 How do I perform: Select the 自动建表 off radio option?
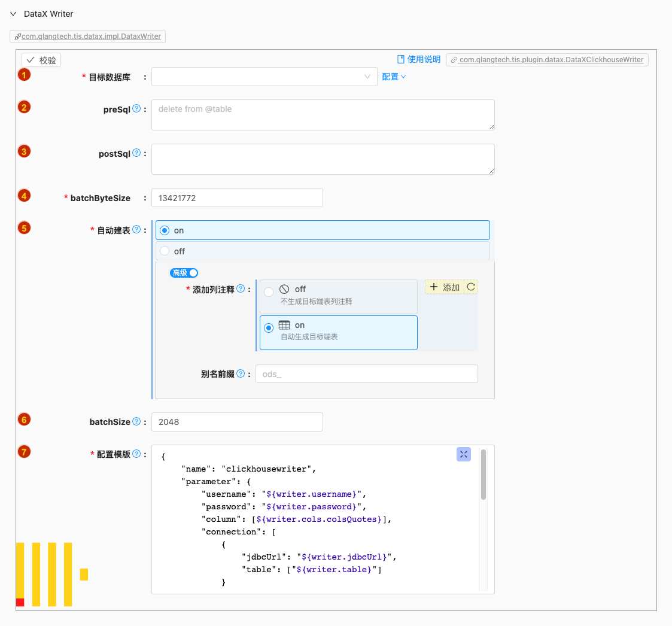[323, 251]
